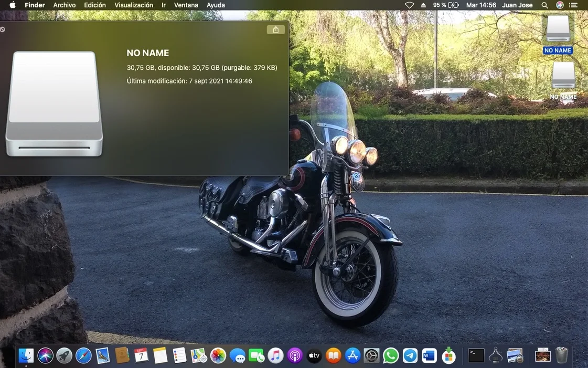Open Safari browser in Dock
Screen dimensions: 588x368
[83, 355]
